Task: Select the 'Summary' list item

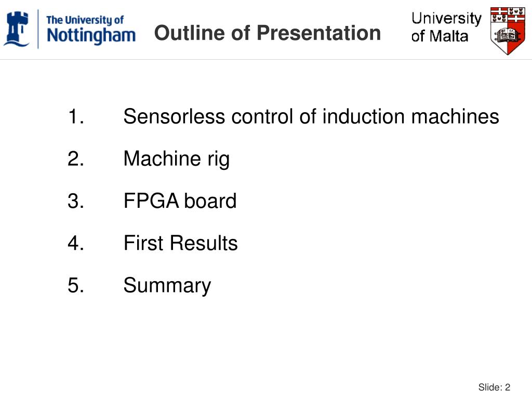Action: tap(167, 286)
